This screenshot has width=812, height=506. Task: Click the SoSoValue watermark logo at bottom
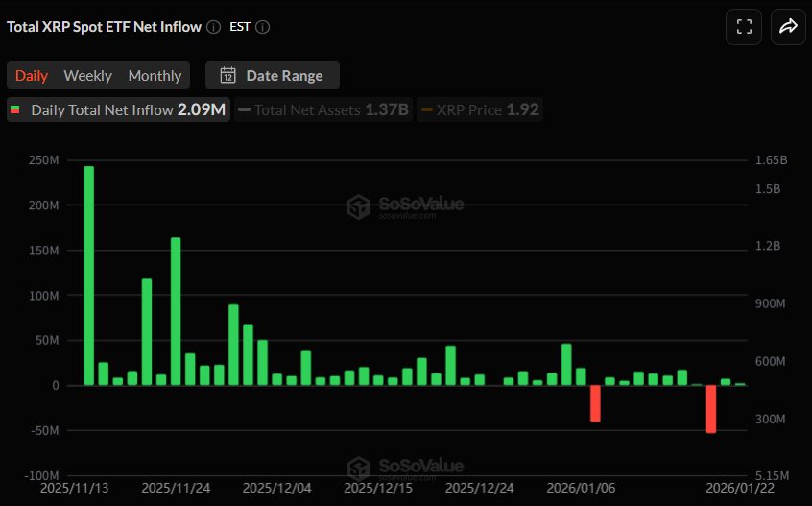click(359, 469)
